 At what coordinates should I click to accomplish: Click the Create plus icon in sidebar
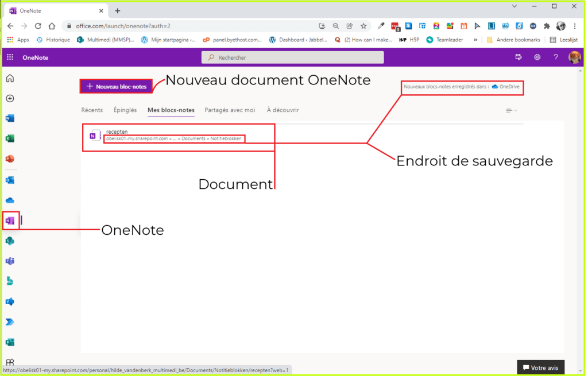pyautogui.click(x=10, y=99)
